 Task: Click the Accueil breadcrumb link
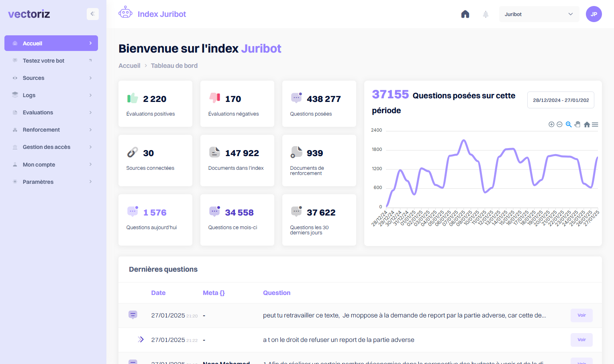point(129,65)
